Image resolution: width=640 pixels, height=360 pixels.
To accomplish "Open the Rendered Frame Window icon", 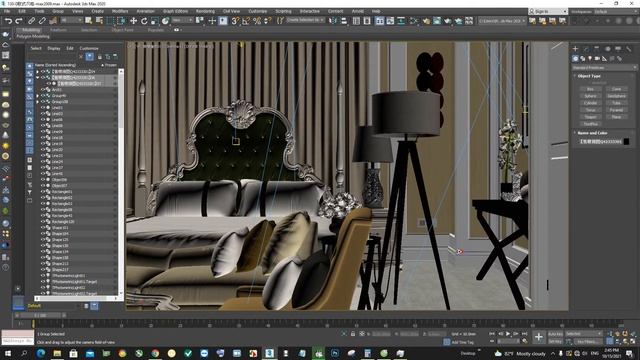I will click(437, 20).
